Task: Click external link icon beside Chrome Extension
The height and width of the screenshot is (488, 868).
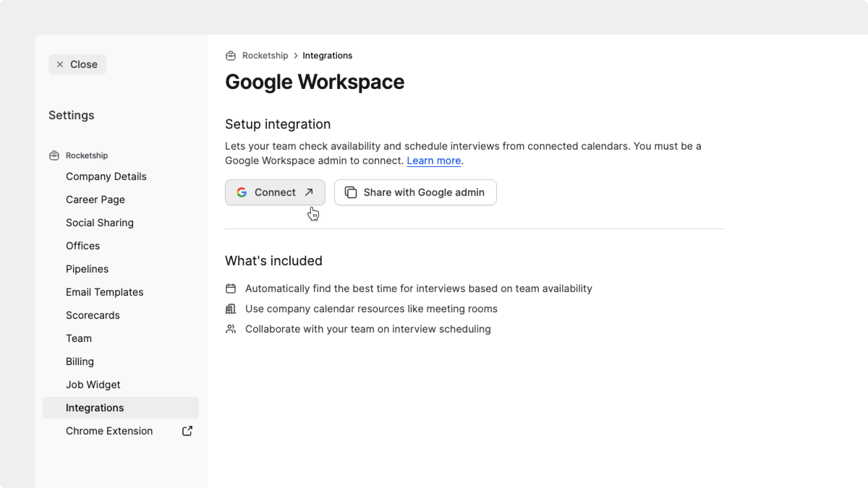Action: tap(187, 431)
